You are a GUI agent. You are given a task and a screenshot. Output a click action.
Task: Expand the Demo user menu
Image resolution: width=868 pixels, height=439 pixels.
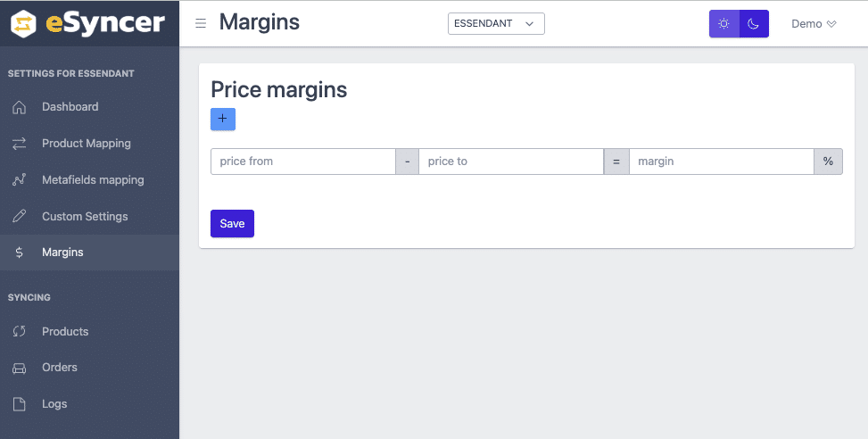tap(814, 24)
